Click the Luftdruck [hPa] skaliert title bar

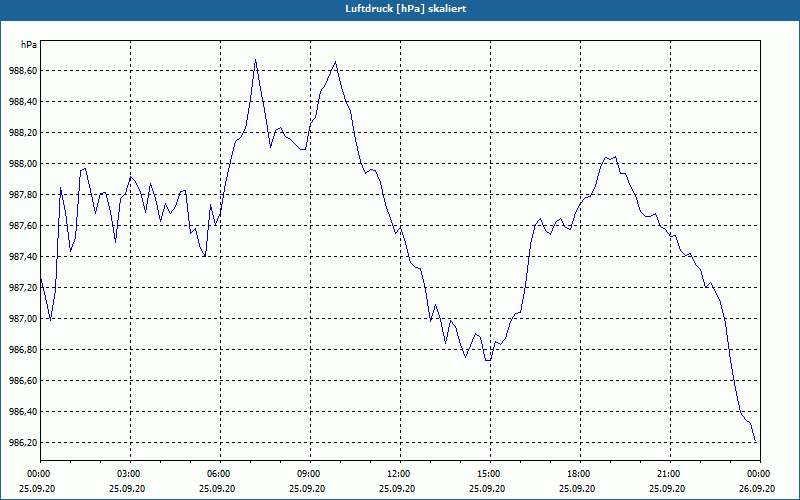click(x=400, y=9)
